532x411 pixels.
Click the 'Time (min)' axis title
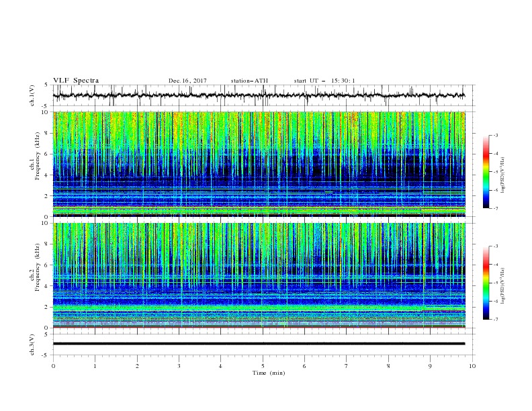coord(269,373)
